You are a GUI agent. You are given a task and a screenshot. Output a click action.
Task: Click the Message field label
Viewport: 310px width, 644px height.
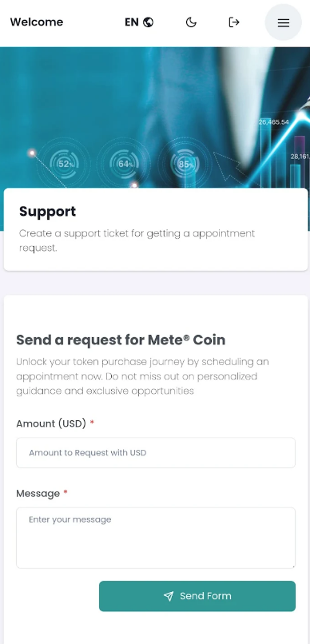click(x=38, y=493)
